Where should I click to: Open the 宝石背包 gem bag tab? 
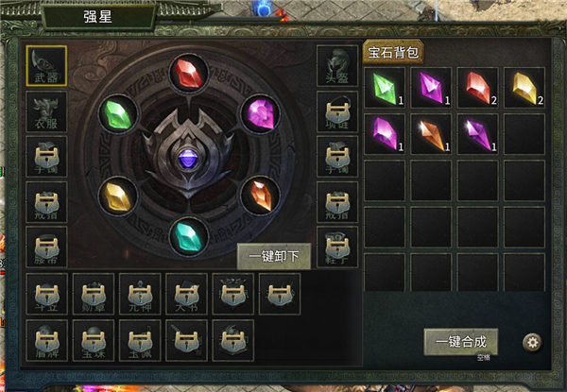(x=393, y=52)
